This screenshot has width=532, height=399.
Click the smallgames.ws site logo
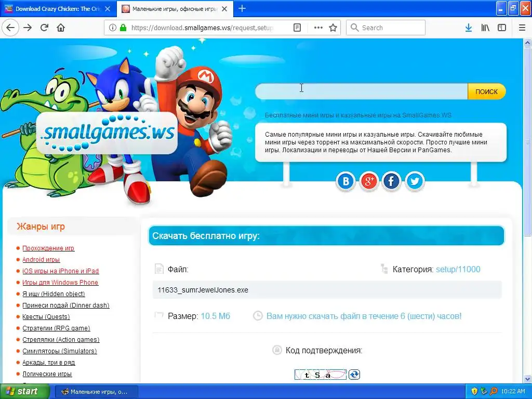[107, 133]
